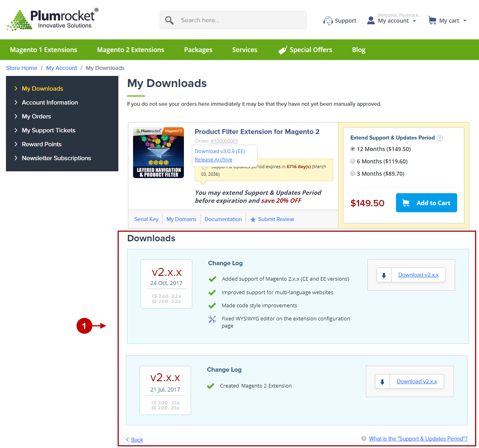Open the Blog menu item
The width and height of the screenshot is (479, 448).
coord(359,50)
